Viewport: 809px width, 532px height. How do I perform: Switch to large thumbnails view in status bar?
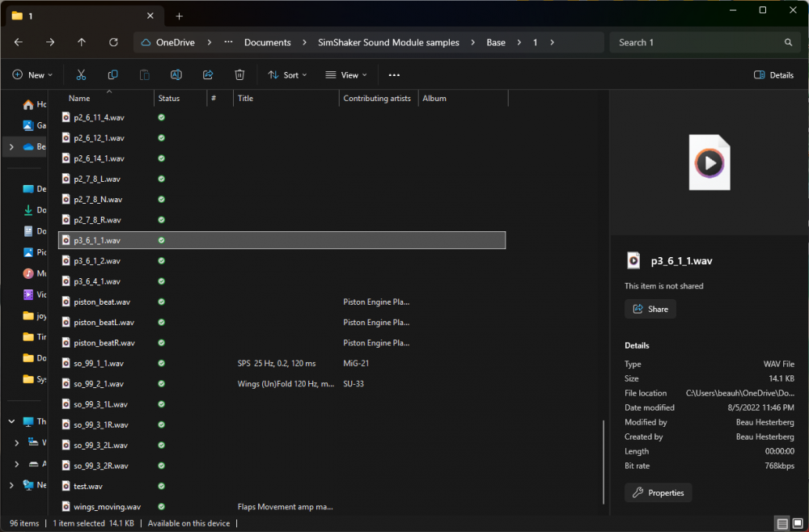(797, 523)
